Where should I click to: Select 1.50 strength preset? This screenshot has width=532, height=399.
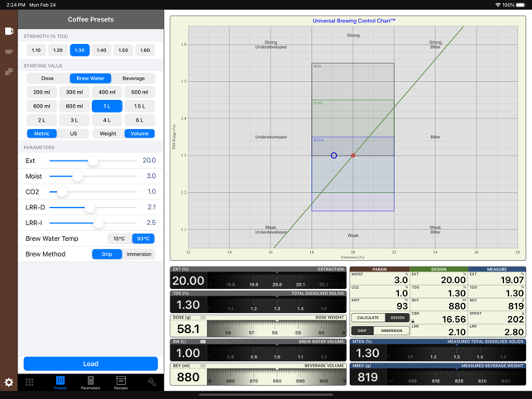pos(123,50)
